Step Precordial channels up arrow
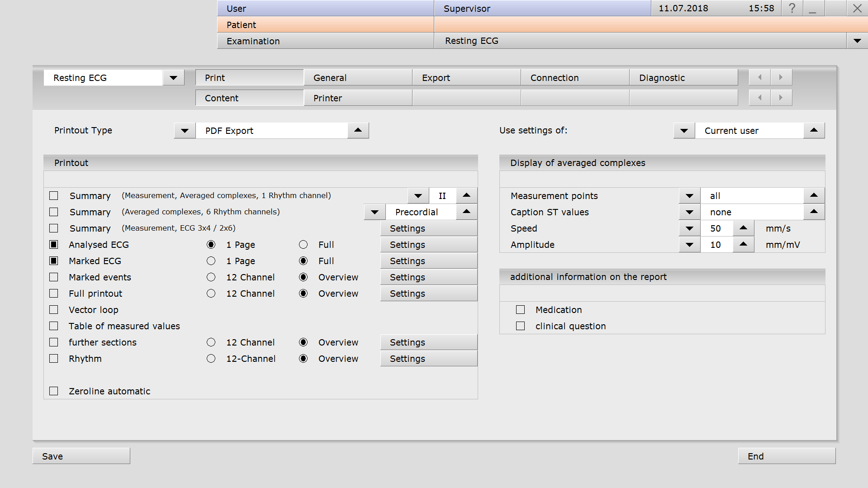The width and height of the screenshot is (868, 488). coord(467,212)
